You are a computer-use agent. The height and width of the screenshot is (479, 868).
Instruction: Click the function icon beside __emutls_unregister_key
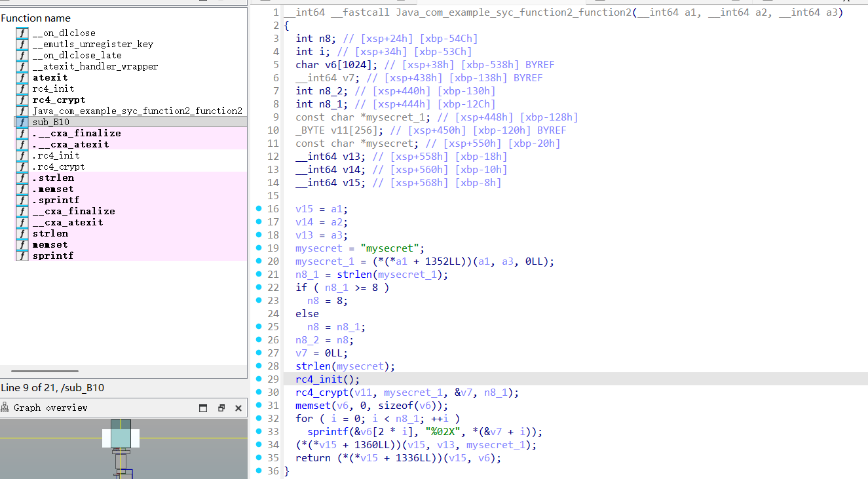point(23,44)
